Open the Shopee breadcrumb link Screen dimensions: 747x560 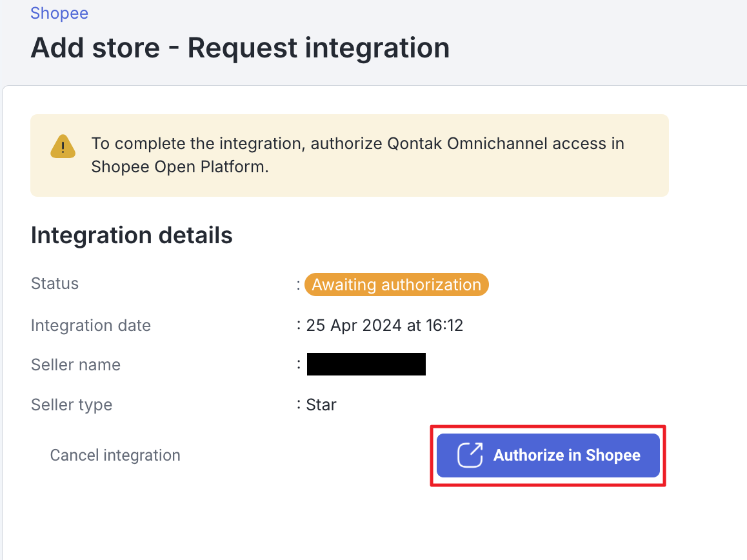point(59,13)
